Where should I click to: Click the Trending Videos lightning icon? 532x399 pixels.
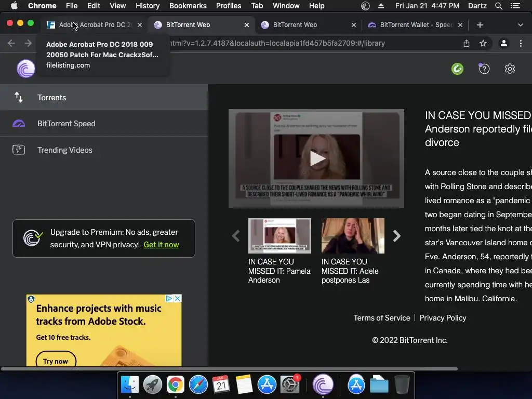[19, 150]
